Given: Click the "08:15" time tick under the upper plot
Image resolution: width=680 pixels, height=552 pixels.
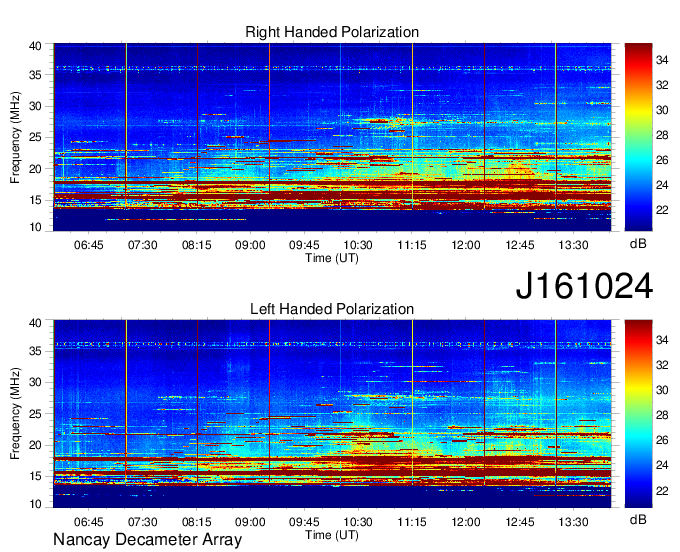Looking at the screenshot, I should (x=196, y=245).
